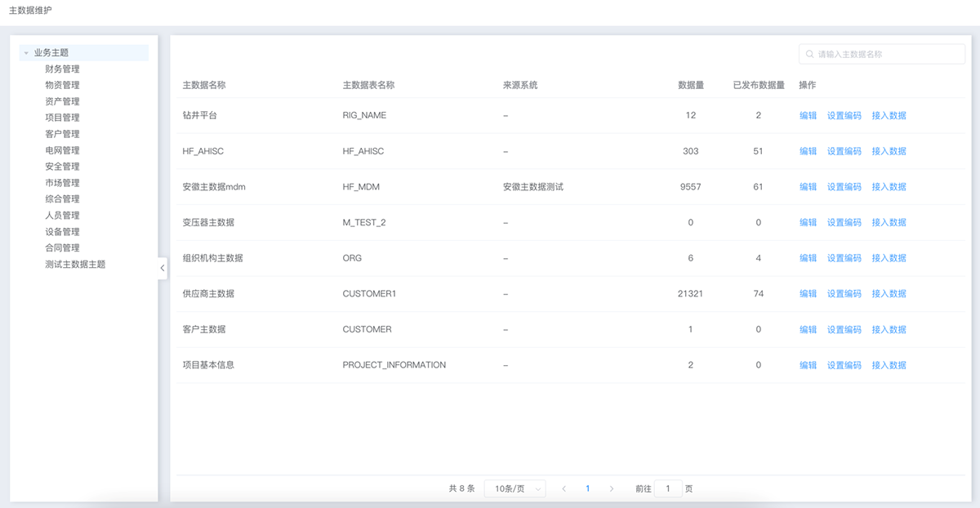Click 设置编码 for 安徽主数据mdm row
980x508 pixels.
[x=844, y=186]
